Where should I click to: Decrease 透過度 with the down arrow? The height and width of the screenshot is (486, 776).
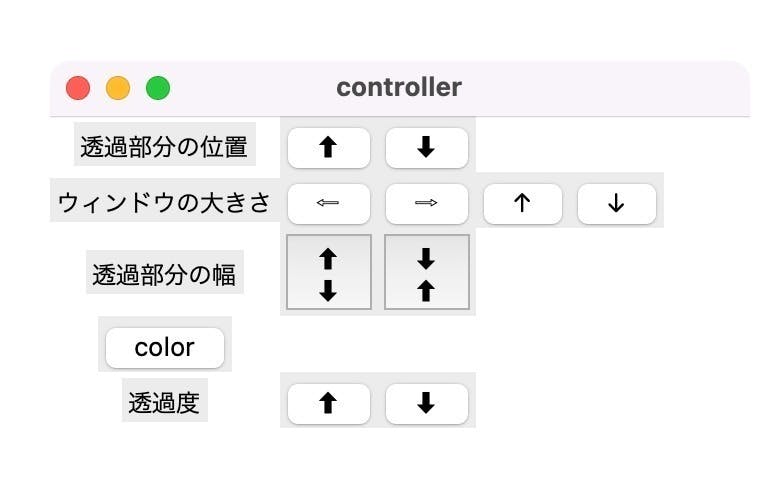pos(427,403)
